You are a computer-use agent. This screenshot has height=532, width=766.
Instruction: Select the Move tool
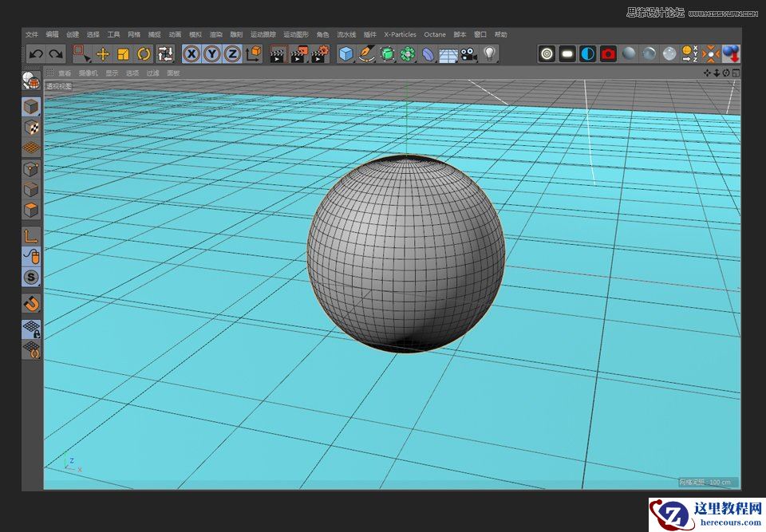pos(104,53)
